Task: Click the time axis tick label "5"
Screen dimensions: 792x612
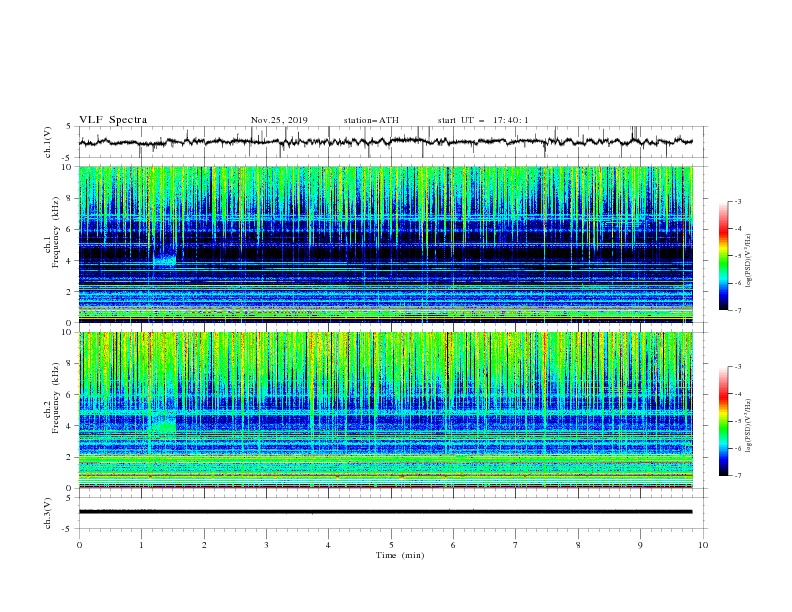Action: pyautogui.click(x=391, y=545)
